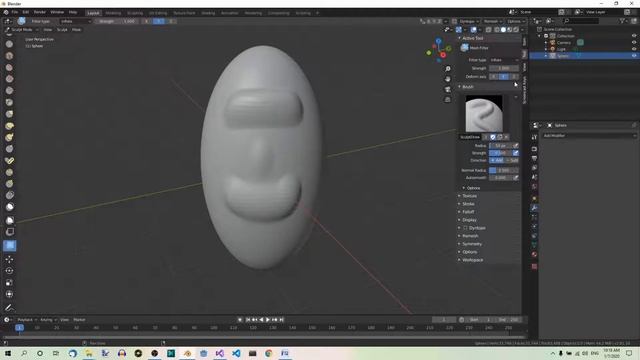Click the SculptDraw brush preview thumbnail

click(x=484, y=114)
